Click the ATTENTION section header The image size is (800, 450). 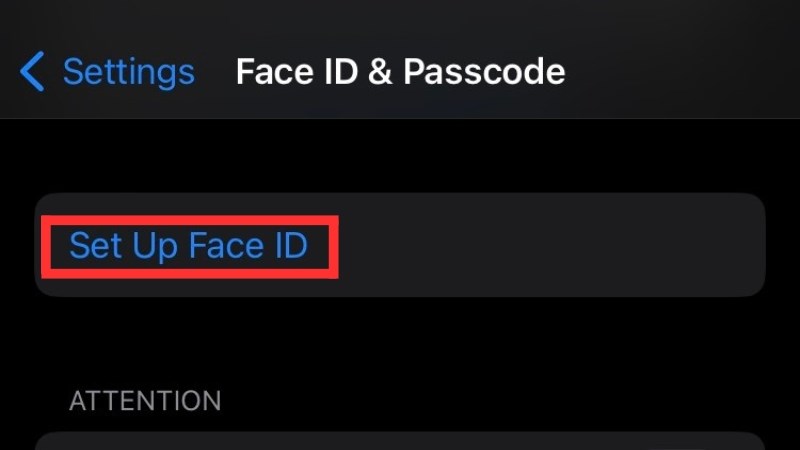(x=145, y=401)
